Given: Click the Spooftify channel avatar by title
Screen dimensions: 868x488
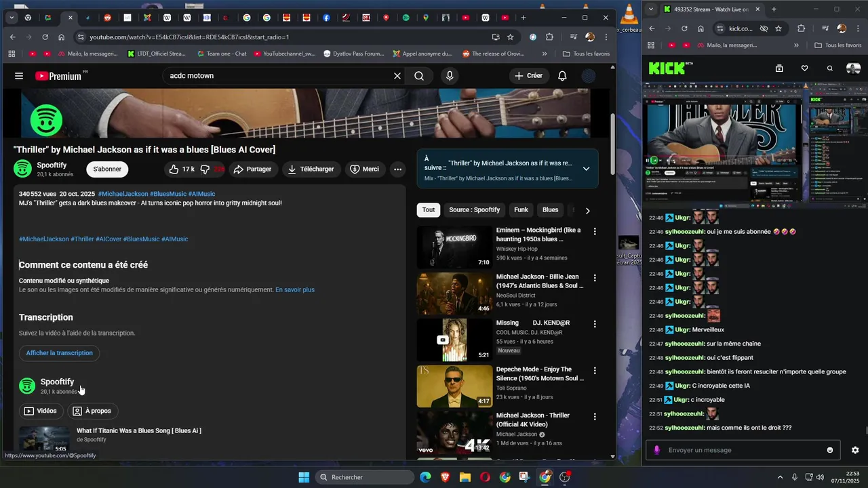Looking at the screenshot, I should coord(23,169).
